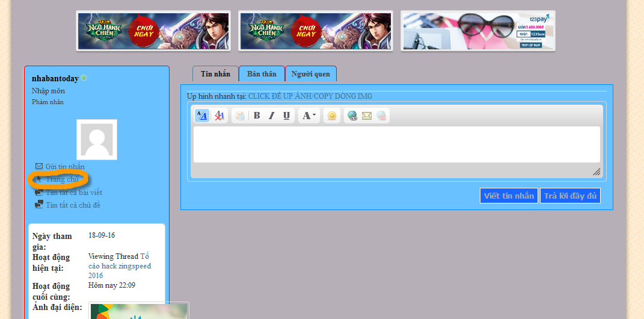Switch to the Bản thân tab
Screen dimensions: 644x319
tap(262, 74)
